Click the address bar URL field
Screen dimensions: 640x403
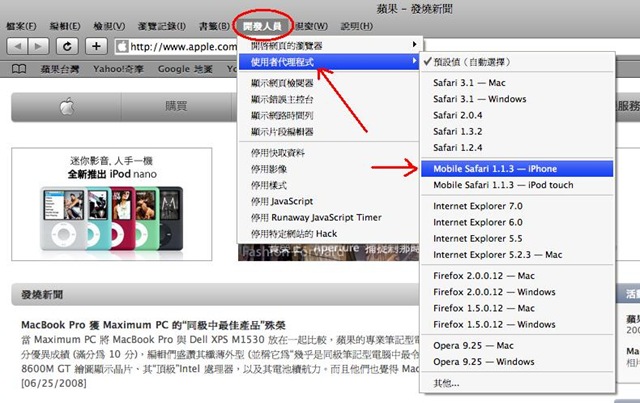coord(176,47)
